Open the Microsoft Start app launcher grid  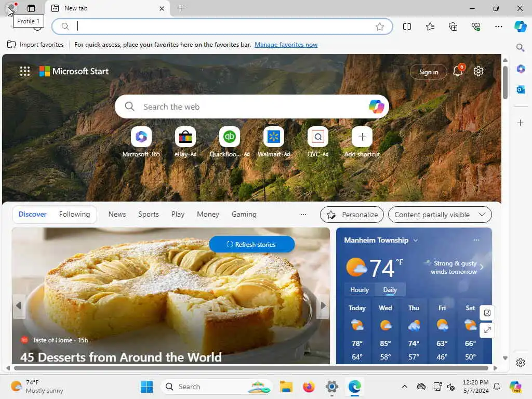[x=25, y=71]
